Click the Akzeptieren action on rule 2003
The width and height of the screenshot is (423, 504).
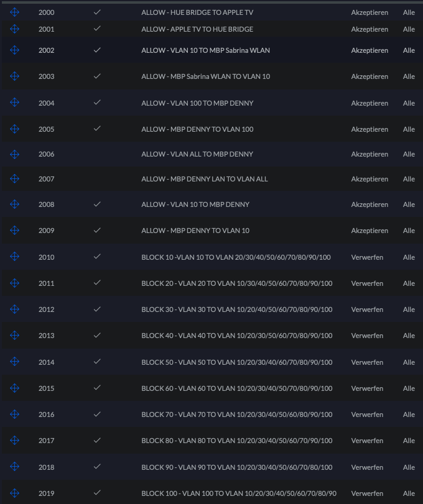click(x=370, y=76)
